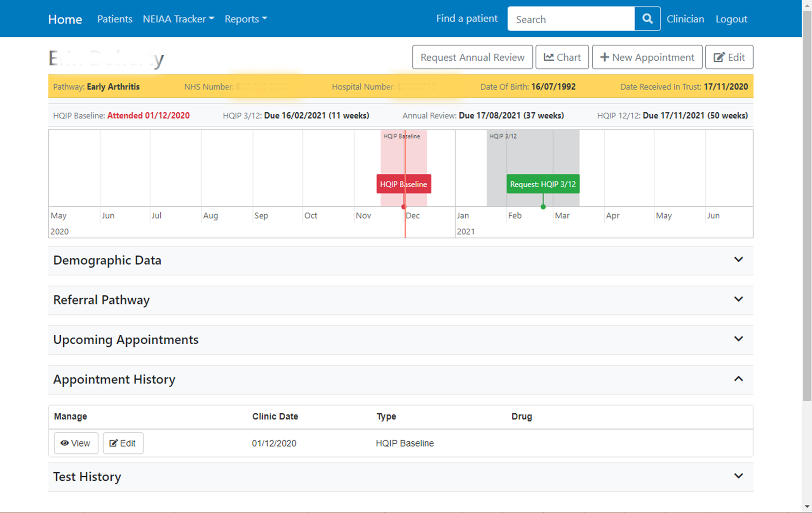This screenshot has width=812, height=513.
Task: Click the Clinic Date column header
Action: pyautogui.click(x=275, y=416)
